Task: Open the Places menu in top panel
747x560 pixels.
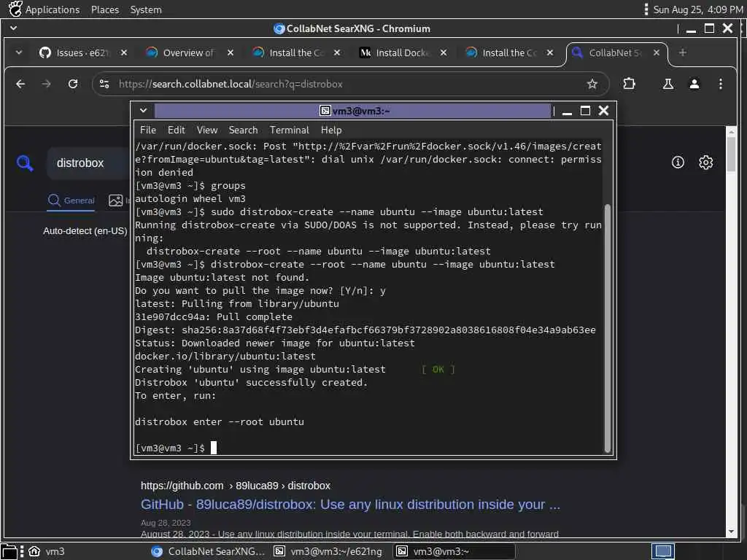Action: (105, 9)
